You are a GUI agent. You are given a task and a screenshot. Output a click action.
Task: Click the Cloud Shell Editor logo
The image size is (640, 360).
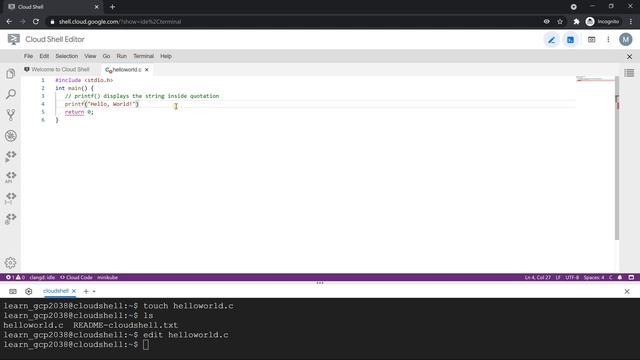tap(13, 39)
